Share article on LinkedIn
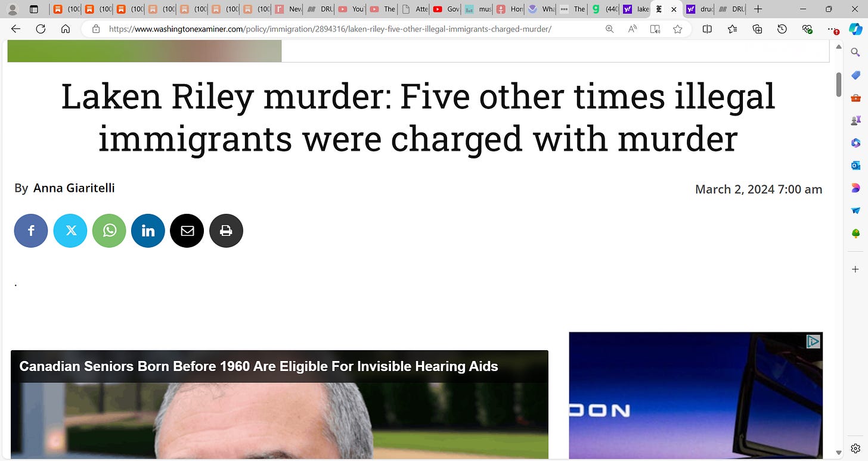The height and width of the screenshot is (461, 868). click(x=148, y=230)
